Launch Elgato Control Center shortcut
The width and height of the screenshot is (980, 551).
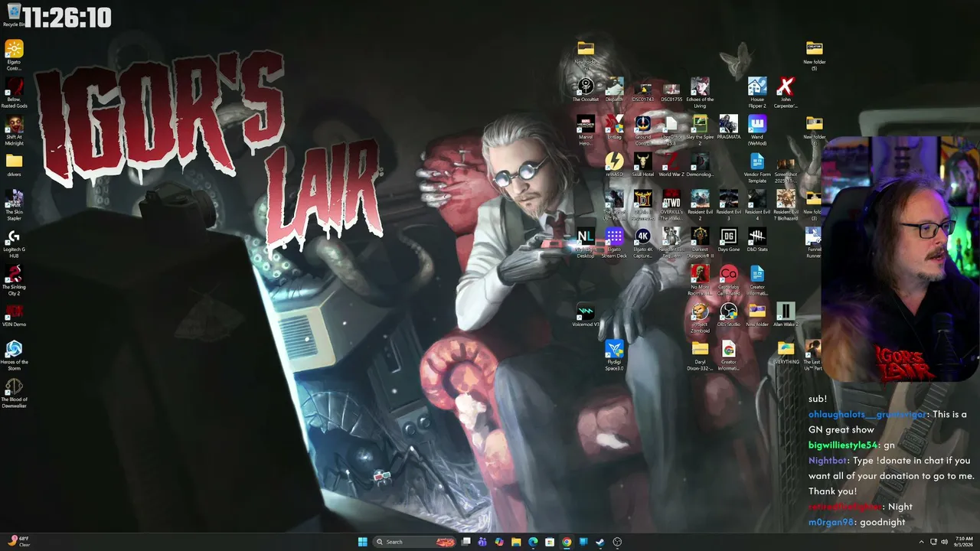(14, 55)
